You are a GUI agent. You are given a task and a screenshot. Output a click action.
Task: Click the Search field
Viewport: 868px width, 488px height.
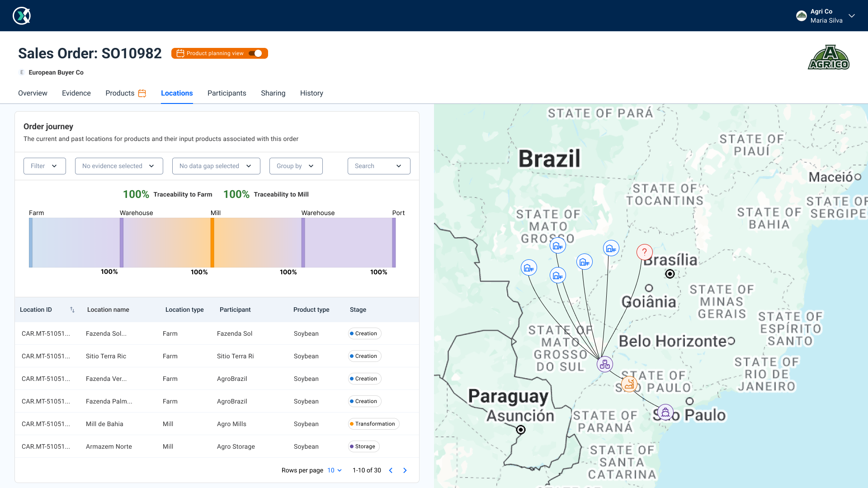pos(379,166)
